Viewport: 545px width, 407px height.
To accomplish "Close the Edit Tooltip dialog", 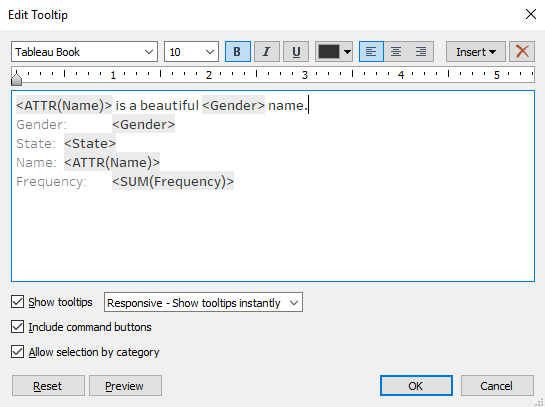I will click(x=531, y=14).
